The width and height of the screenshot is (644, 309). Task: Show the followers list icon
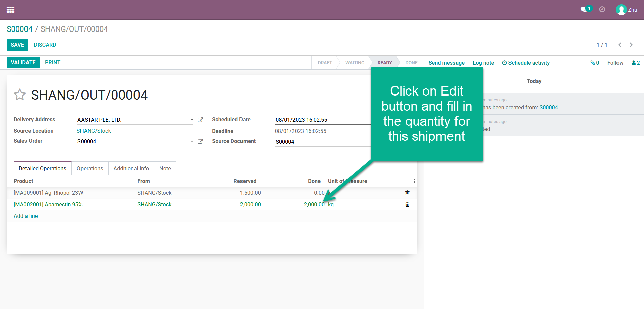point(636,63)
